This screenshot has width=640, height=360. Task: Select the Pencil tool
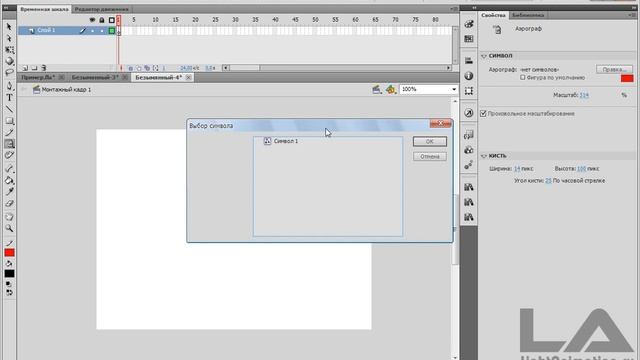tap(9, 132)
